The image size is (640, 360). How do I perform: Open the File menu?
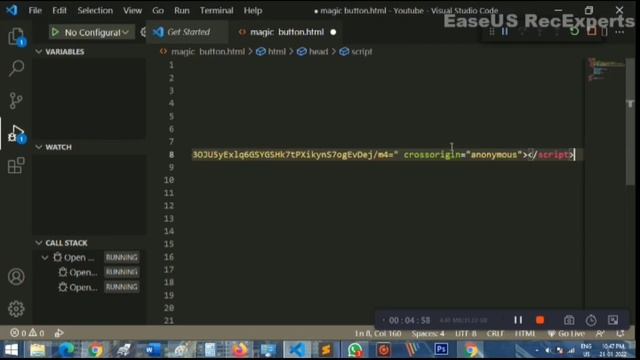(x=35, y=10)
